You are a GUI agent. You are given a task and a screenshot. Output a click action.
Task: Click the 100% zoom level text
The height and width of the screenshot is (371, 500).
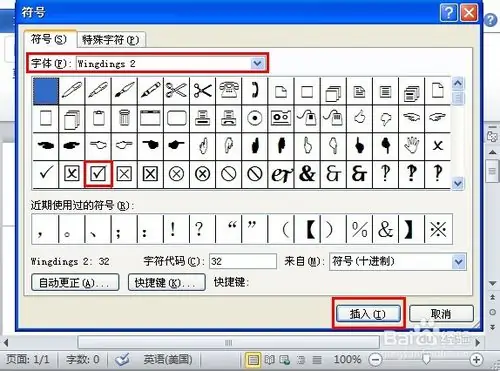tap(347, 359)
